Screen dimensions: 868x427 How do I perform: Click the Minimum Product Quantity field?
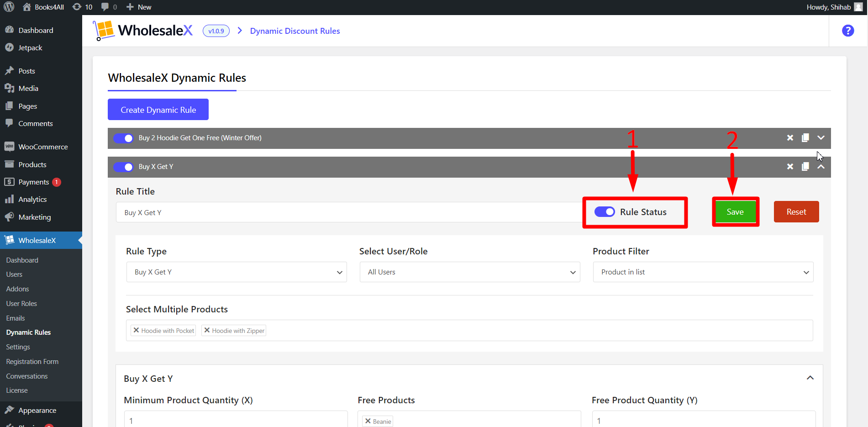[x=236, y=420]
